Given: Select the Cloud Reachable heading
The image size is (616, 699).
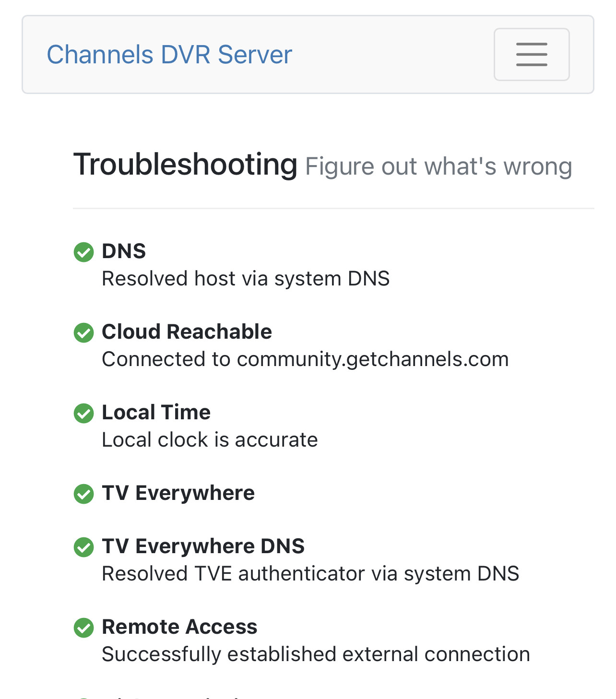Looking at the screenshot, I should click(x=187, y=332).
